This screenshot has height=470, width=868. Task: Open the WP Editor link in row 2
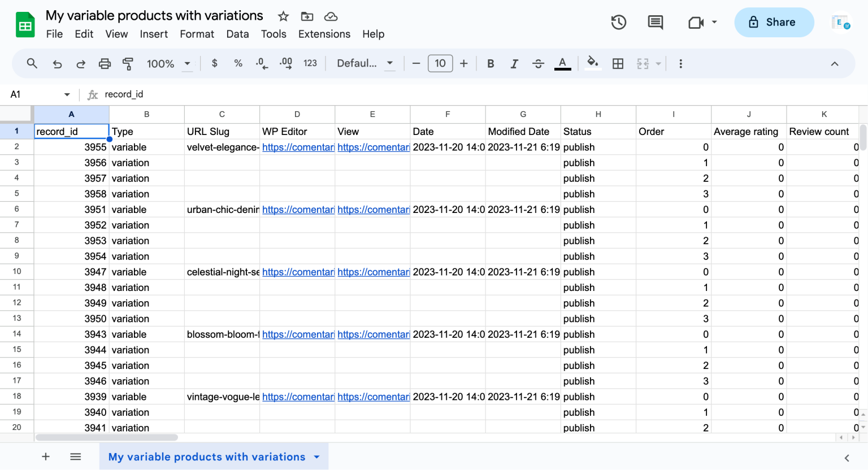tap(298, 147)
